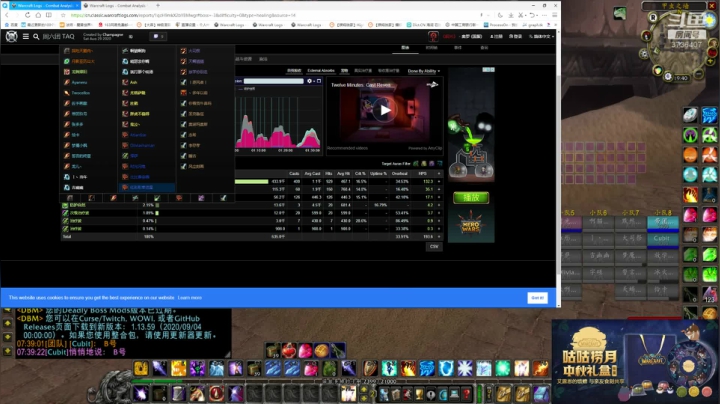Click Hero Wars ad logo
This screenshot has width=720, height=404.
[x=471, y=223]
